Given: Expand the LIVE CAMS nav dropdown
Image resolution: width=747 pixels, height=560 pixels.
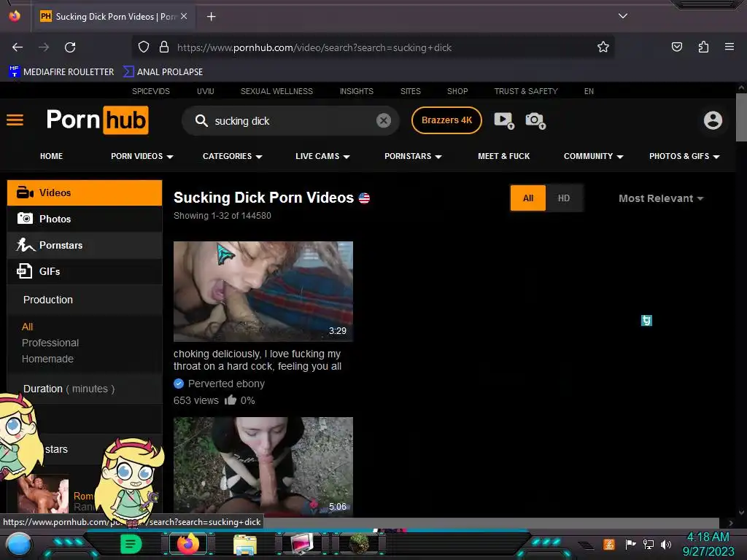Looking at the screenshot, I should [322, 156].
